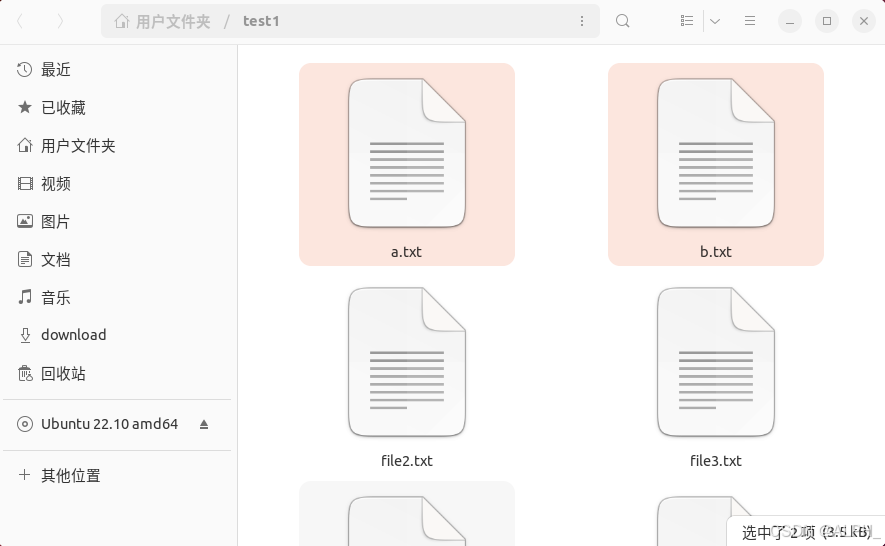The width and height of the screenshot is (885, 546).
Task: Click the house icon beside sidebar 用户文件夹
Action: pyautogui.click(x=25, y=146)
